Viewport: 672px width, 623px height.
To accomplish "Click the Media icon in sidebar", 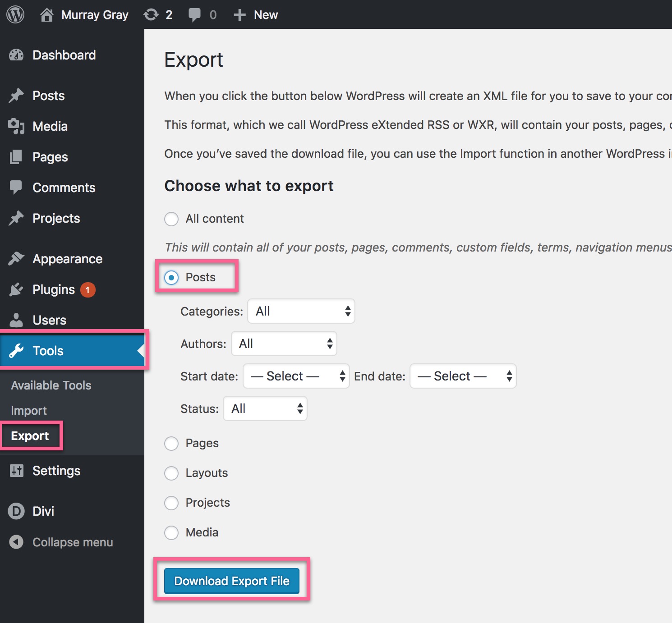I will [16, 126].
